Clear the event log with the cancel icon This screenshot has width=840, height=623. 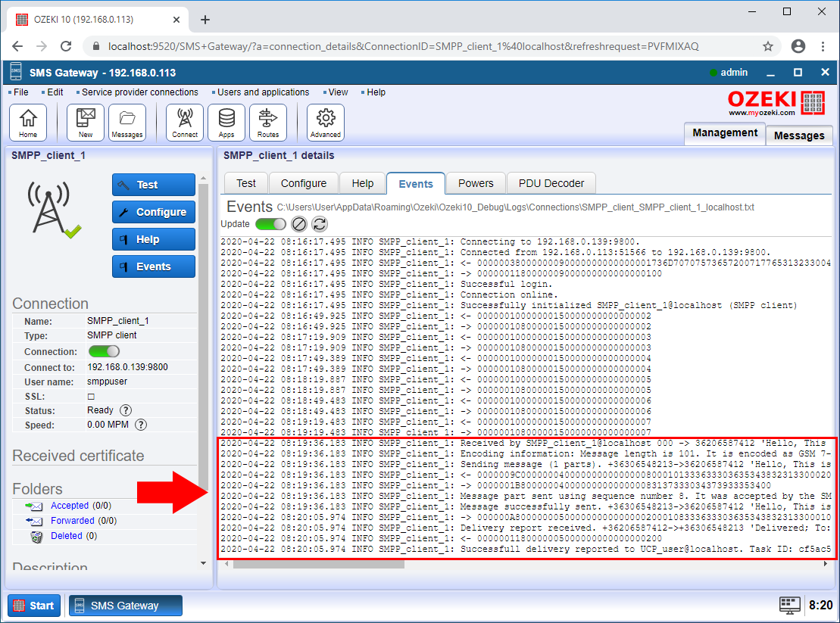(x=298, y=224)
